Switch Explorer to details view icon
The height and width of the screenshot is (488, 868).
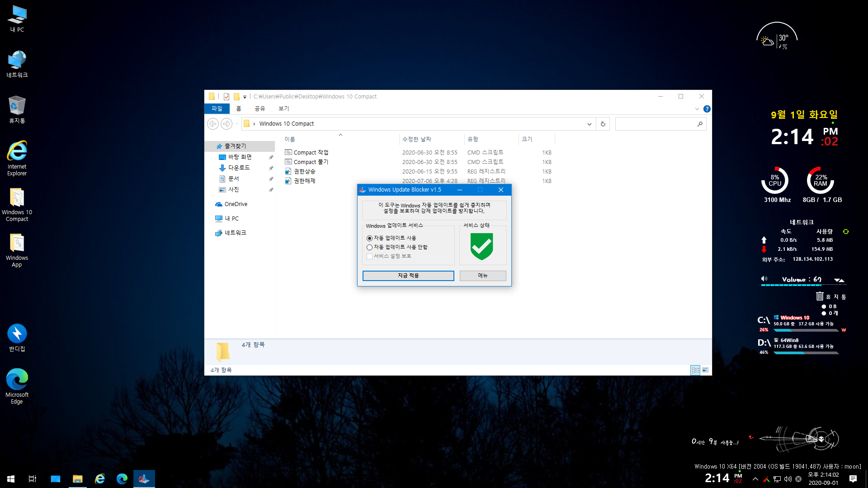click(695, 370)
